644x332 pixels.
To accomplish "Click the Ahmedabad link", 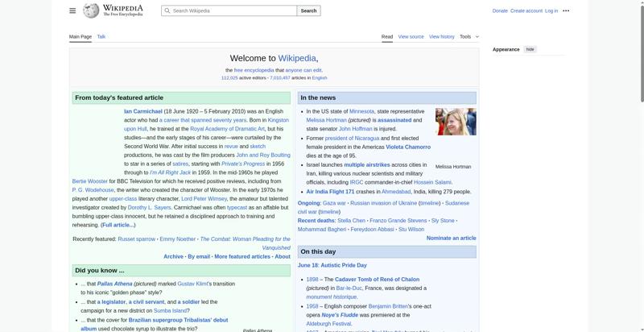I will coord(396,192).
